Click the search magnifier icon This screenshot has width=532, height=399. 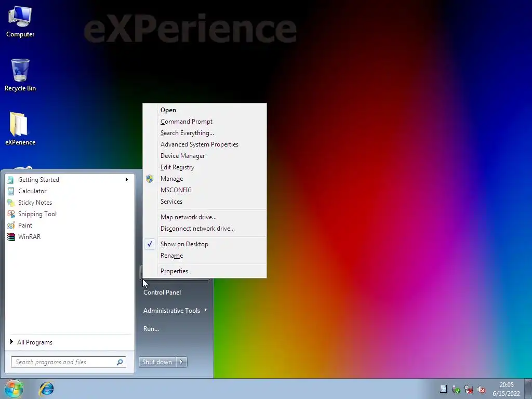click(x=119, y=362)
